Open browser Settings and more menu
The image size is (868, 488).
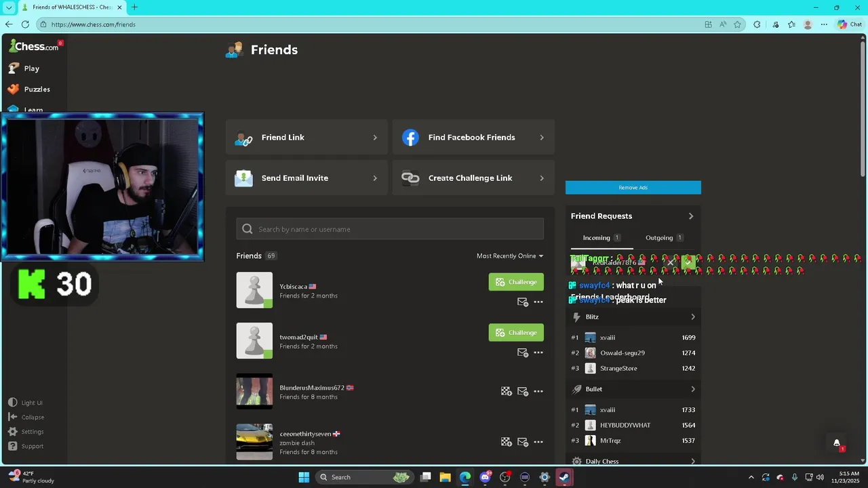coord(824,24)
